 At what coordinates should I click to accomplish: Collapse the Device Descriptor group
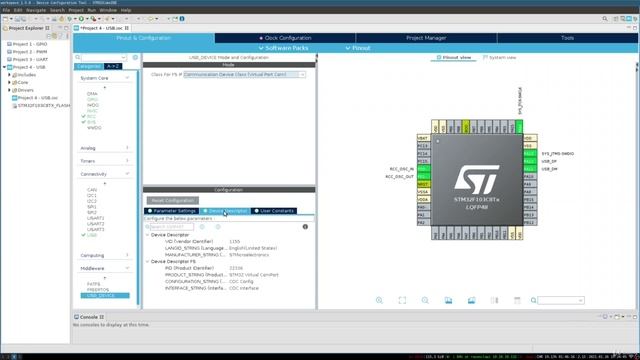tap(148, 235)
